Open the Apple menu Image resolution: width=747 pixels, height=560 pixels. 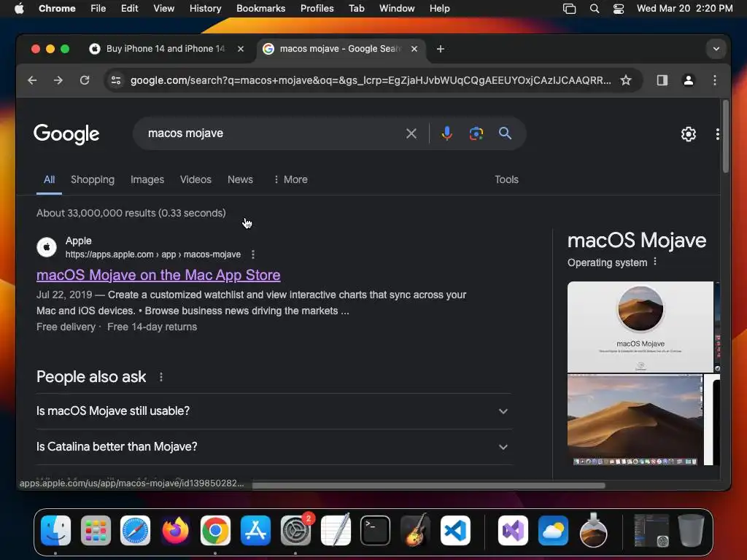point(19,9)
